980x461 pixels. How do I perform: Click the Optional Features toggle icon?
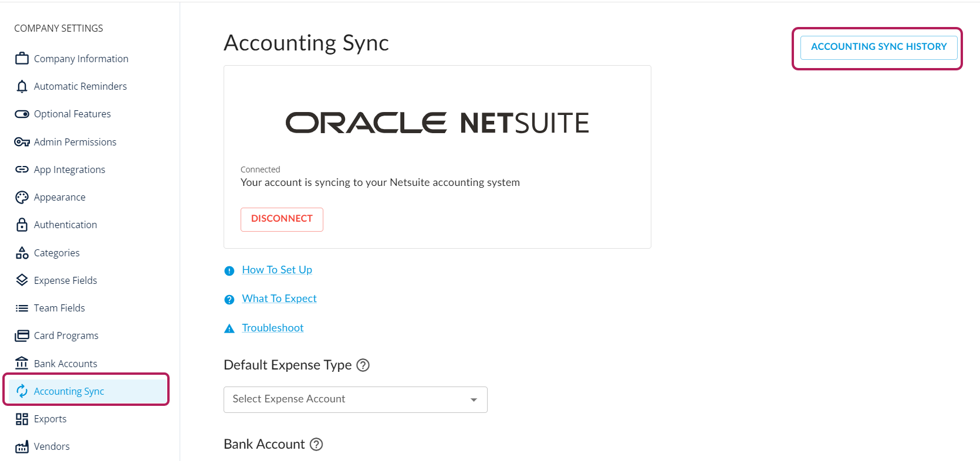pos(22,114)
